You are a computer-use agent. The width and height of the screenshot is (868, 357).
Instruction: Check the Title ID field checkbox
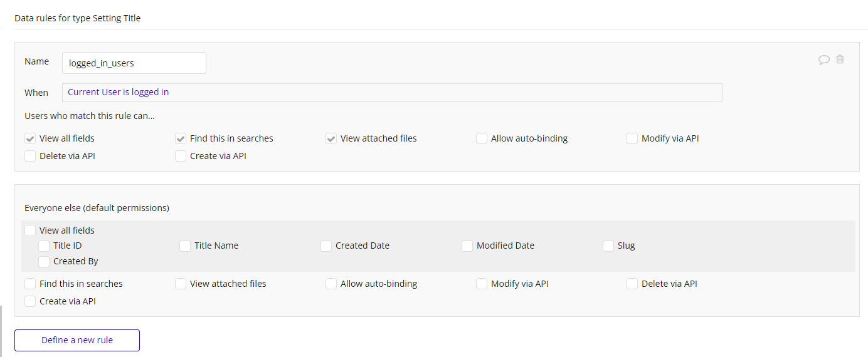tap(44, 246)
